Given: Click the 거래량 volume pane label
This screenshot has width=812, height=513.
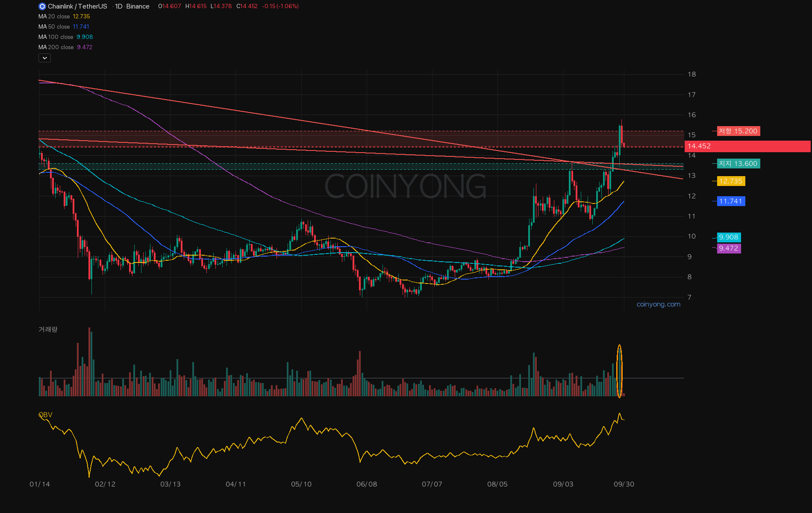Looking at the screenshot, I should 48,330.
